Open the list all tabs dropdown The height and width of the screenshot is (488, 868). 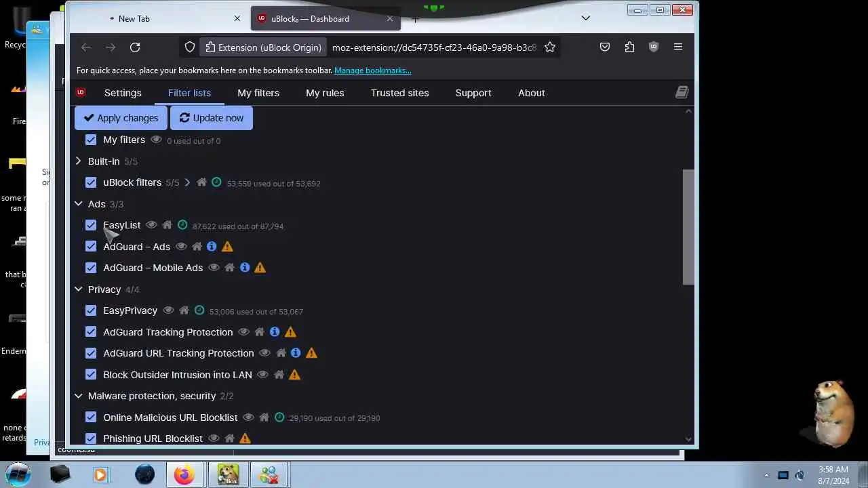click(586, 18)
